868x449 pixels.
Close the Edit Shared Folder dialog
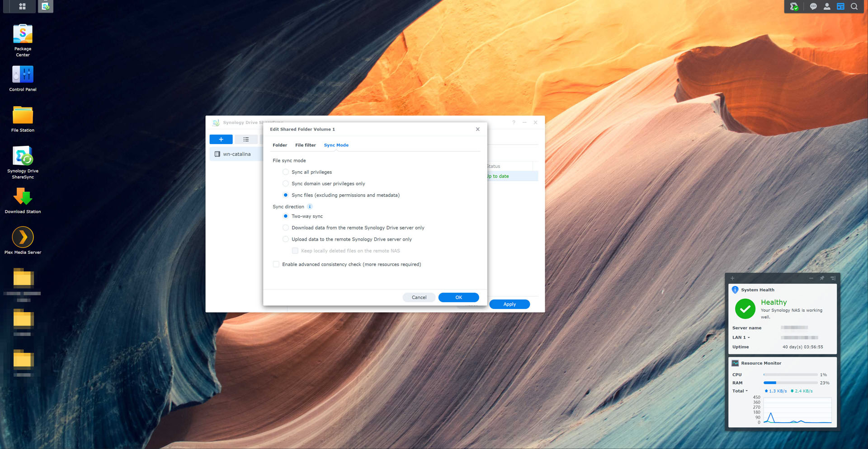coord(477,129)
